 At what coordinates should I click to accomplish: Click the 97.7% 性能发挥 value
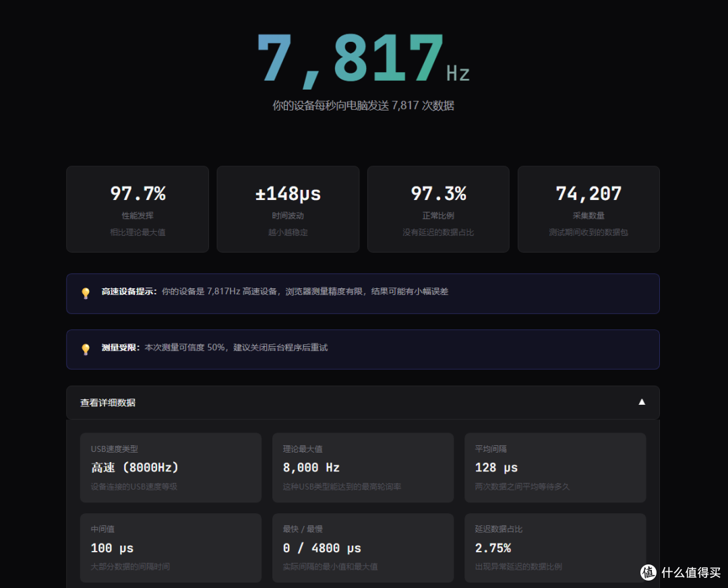138,193
